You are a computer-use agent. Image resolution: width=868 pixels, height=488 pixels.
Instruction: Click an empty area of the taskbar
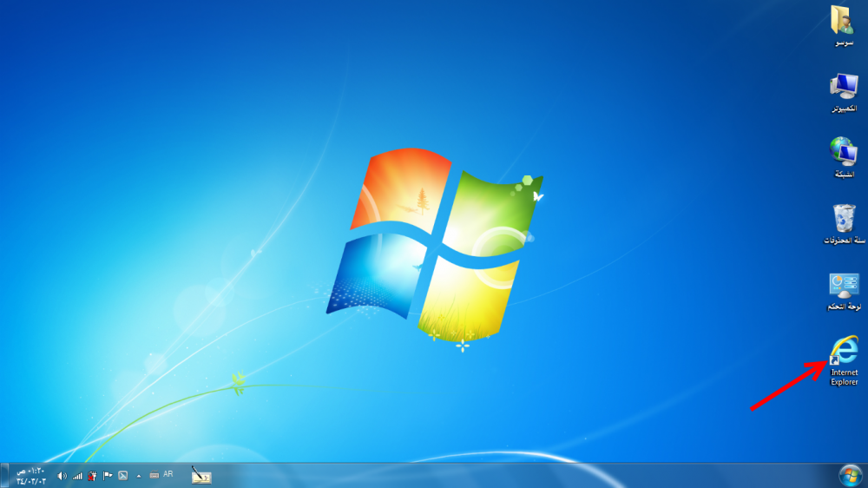(x=521, y=476)
